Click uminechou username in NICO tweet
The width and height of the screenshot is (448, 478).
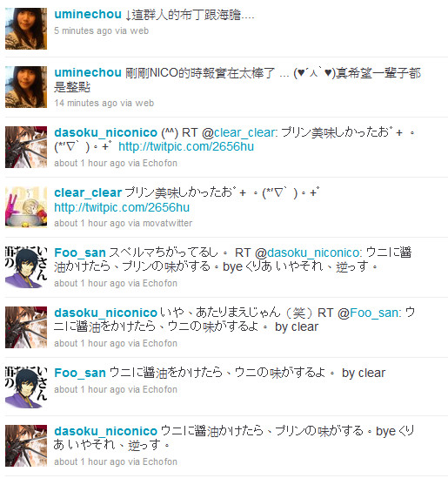tap(88, 72)
